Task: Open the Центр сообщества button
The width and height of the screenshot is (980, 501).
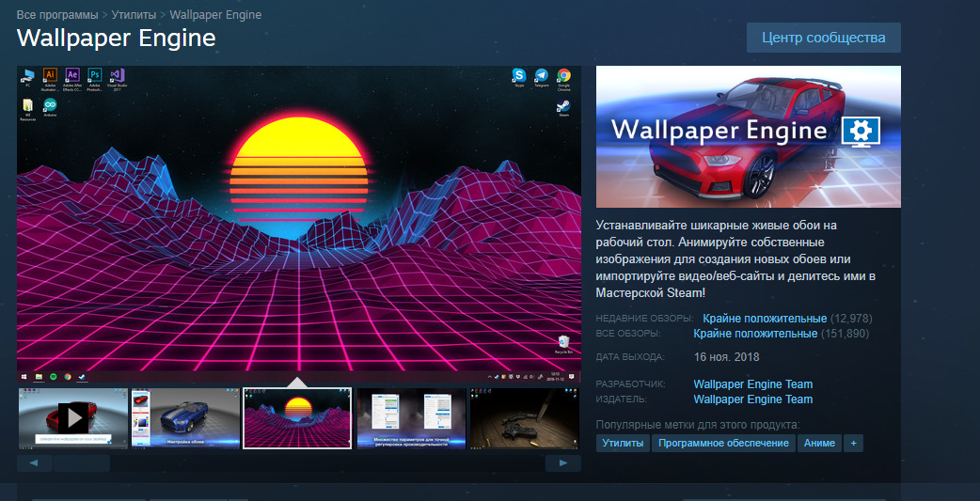Action: tap(823, 38)
